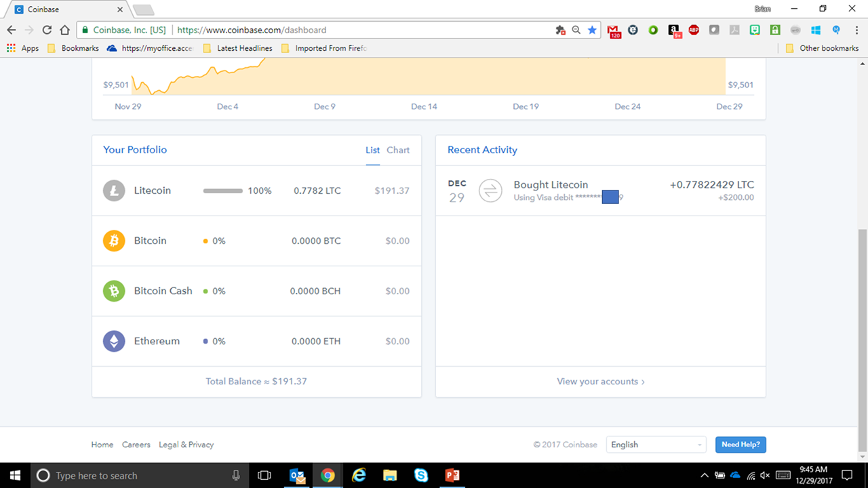Open the Bookmarks folder in bookmarks bar
The height and width of the screenshot is (488, 868).
(x=73, y=48)
